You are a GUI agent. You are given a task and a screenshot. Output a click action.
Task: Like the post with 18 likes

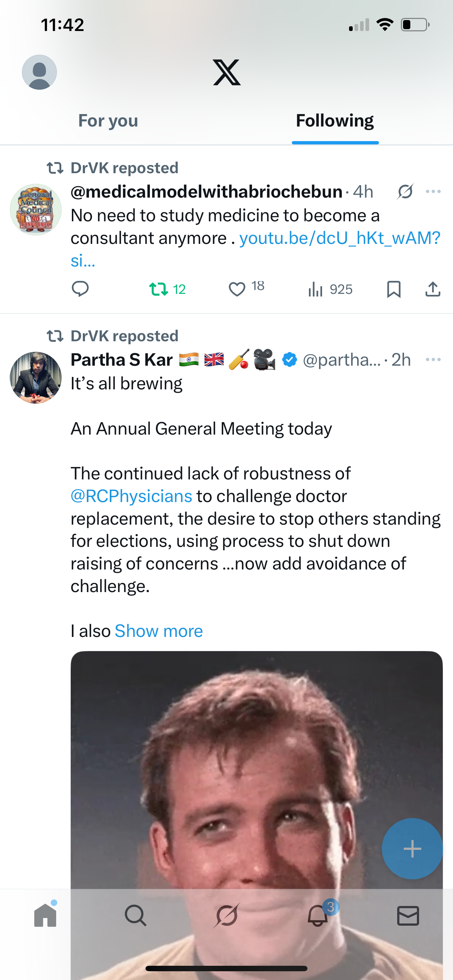[x=237, y=289]
